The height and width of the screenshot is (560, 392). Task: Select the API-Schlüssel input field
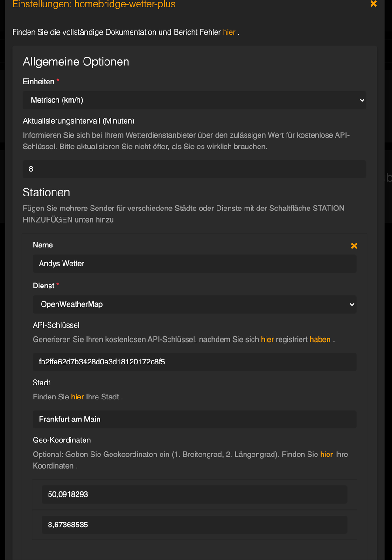(194, 362)
